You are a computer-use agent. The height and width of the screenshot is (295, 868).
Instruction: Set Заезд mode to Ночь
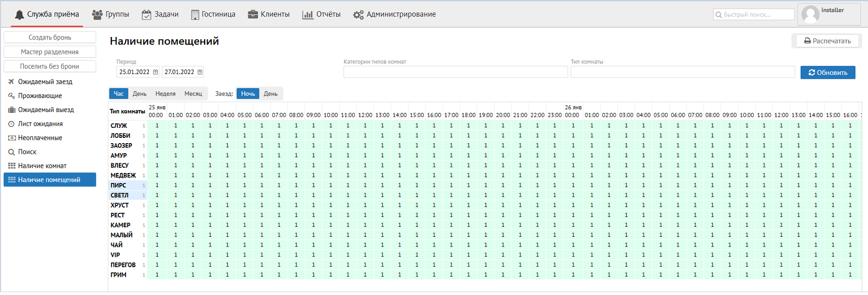248,94
